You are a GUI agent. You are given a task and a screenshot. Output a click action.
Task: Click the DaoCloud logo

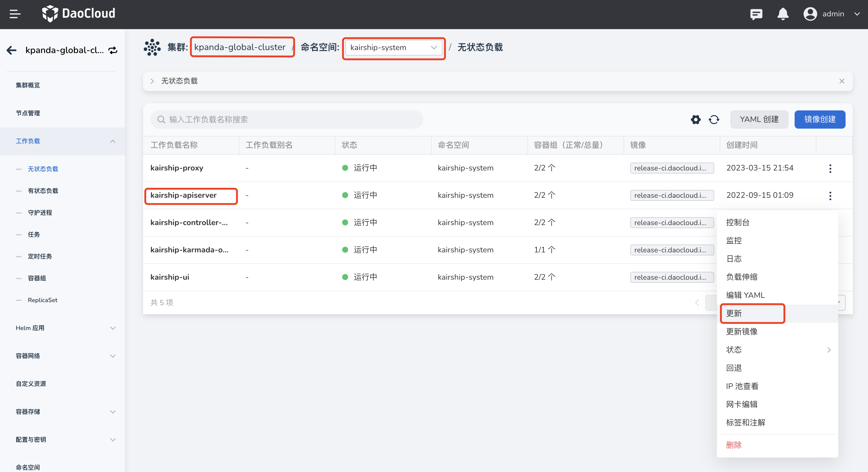(79, 13)
